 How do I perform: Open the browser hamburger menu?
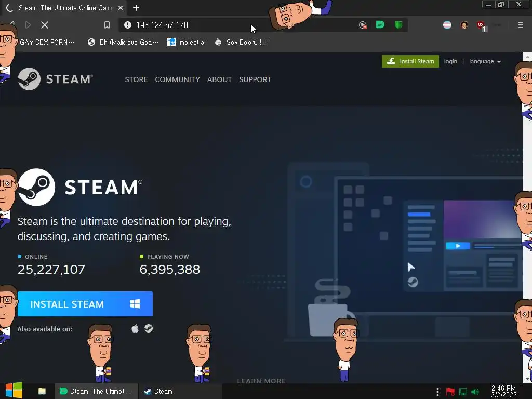click(520, 25)
